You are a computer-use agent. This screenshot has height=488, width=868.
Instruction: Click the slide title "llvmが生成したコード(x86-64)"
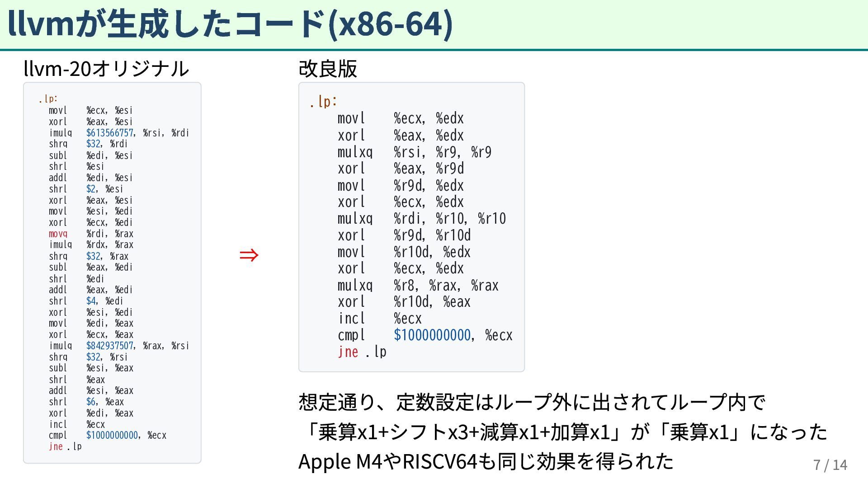[x=230, y=23]
